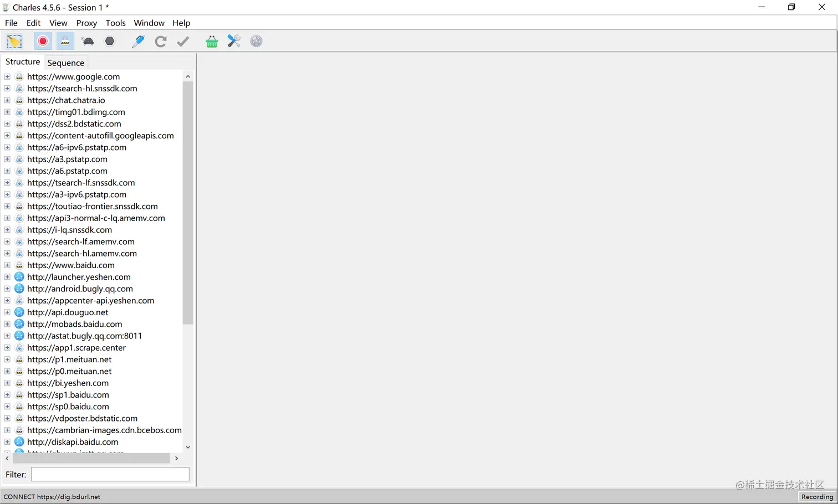The width and height of the screenshot is (838, 504).
Task: Click the globe icon of mobads.baidu.com
Action: (x=19, y=324)
